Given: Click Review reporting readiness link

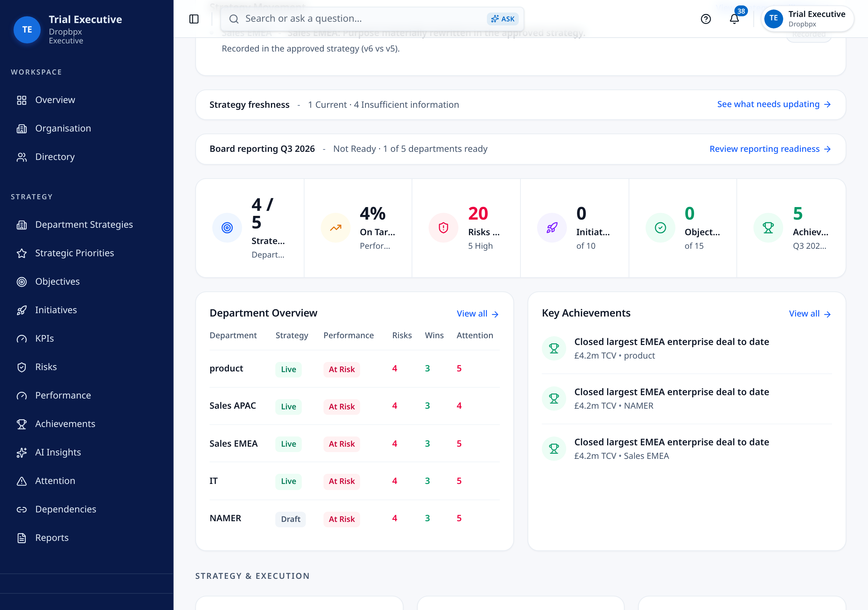Looking at the screenshot, I should (770, 149).
